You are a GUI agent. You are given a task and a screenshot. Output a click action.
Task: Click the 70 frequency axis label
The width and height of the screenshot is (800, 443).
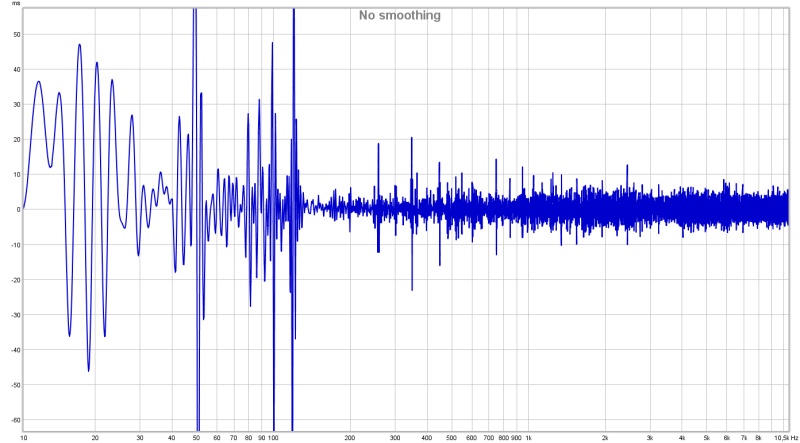pyautogui.click(x=234, y=438)
